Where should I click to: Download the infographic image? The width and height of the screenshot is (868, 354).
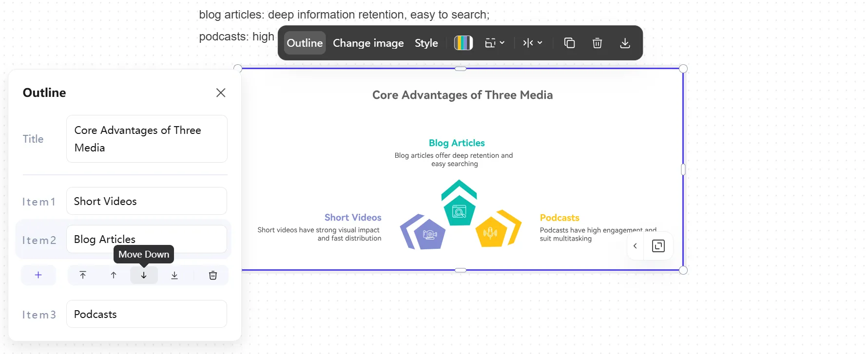[x=625, y=43]
